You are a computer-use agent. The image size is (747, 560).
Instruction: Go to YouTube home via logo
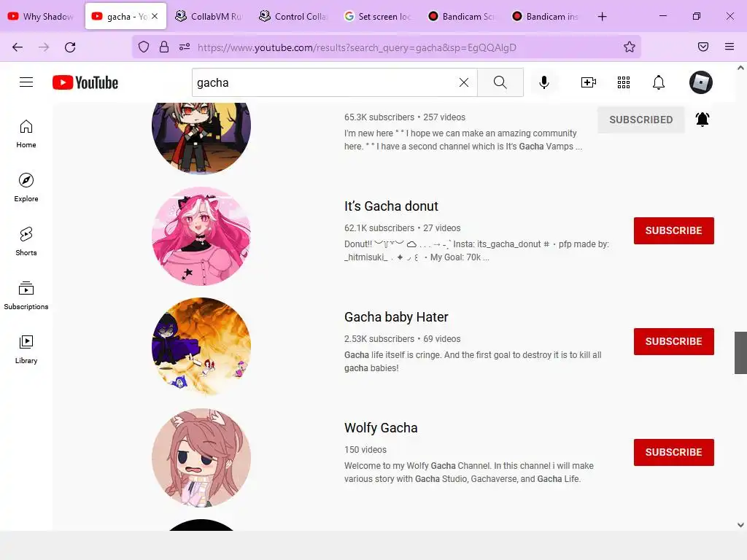click(x=85, y=82)
